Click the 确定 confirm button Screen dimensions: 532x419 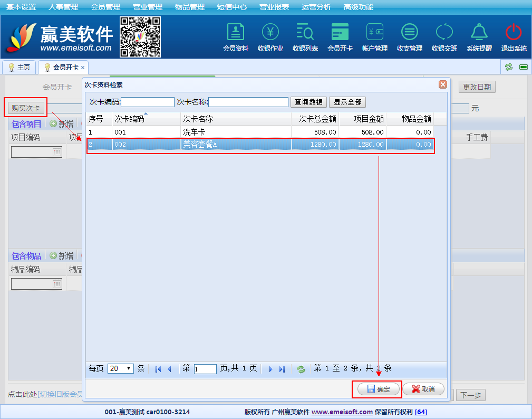tap(378, 389)
